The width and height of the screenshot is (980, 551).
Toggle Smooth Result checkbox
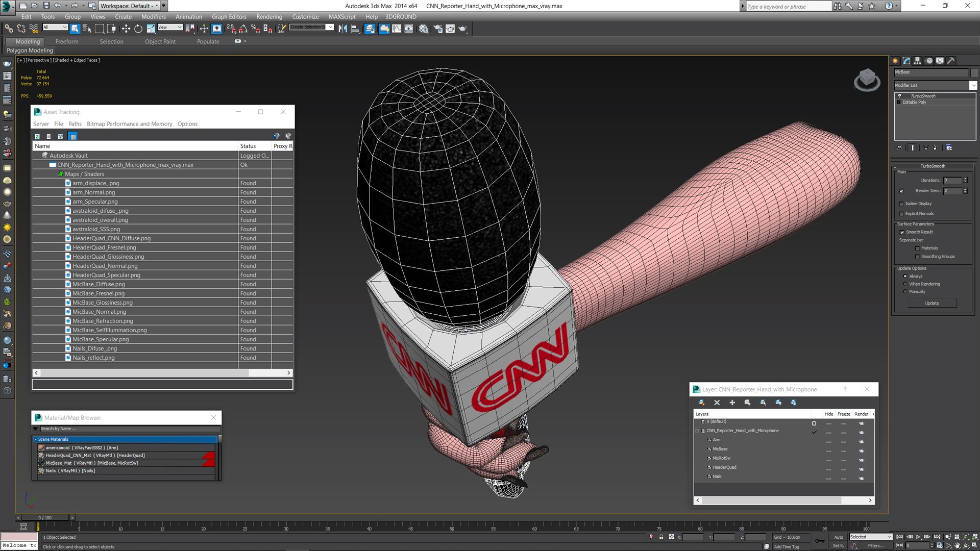(902, 232)
